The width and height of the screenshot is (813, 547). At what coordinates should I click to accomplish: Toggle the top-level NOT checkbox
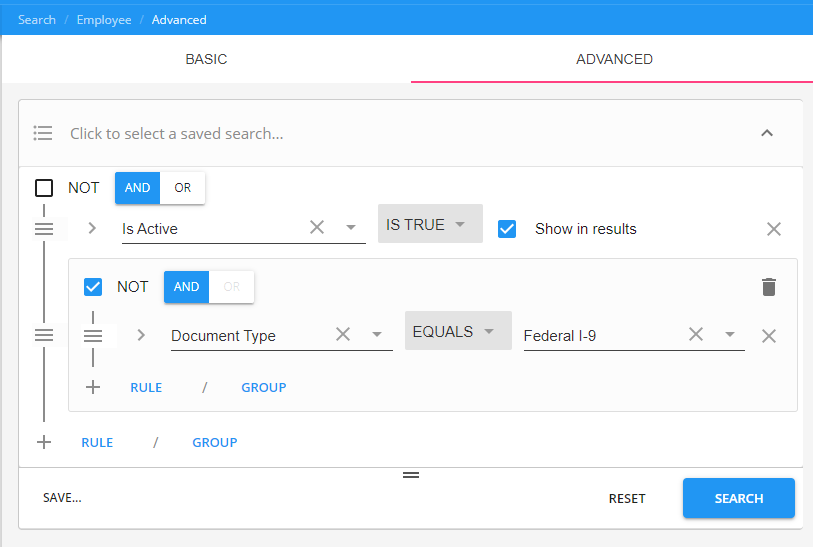(44, 188)
